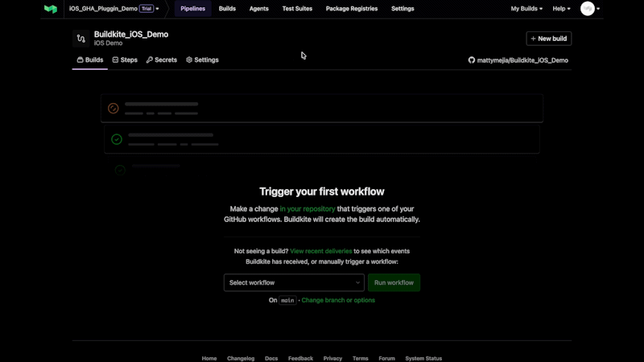The height and width of the screenshot is (362, 644).
Task: Open the System Status footer link
Action: tap(423, 358)
